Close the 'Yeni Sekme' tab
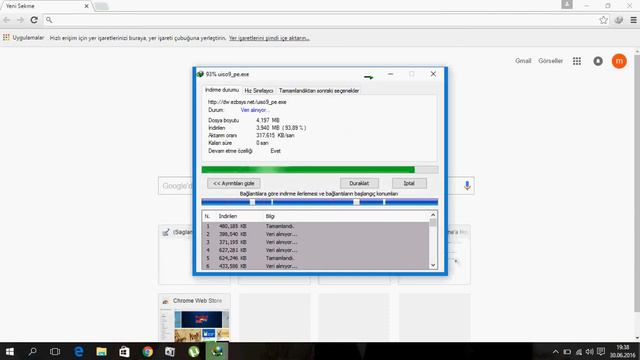 tap(86, 6)
